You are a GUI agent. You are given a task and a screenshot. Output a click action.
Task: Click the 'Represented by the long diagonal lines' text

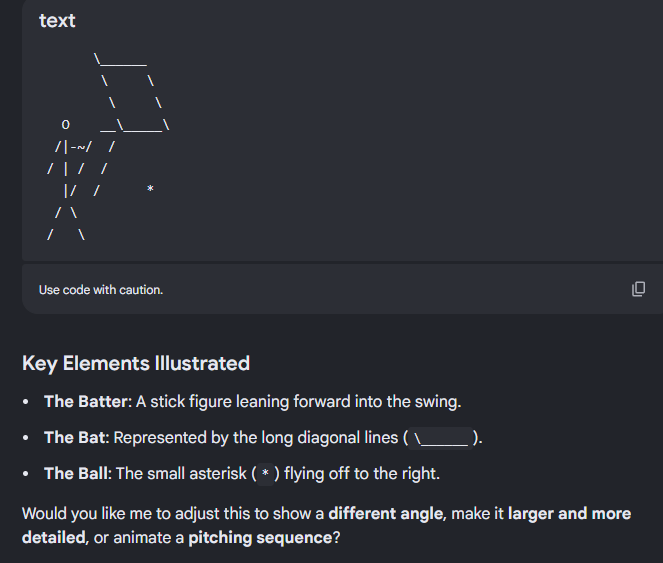tap(256, 437)
